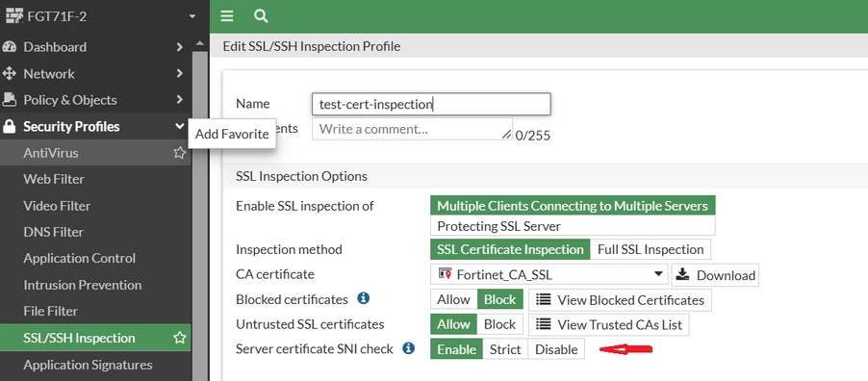Image resolution: width=868 pixels, height=381 pixels.
Task: Click the list icon in View Trusted CAs List
Action: click(544, 324)
